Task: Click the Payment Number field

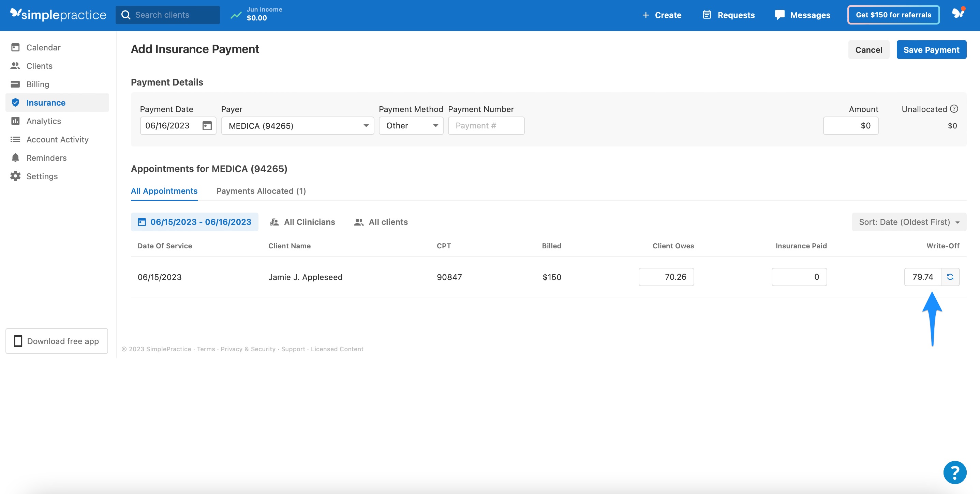Action: [486, 126]
